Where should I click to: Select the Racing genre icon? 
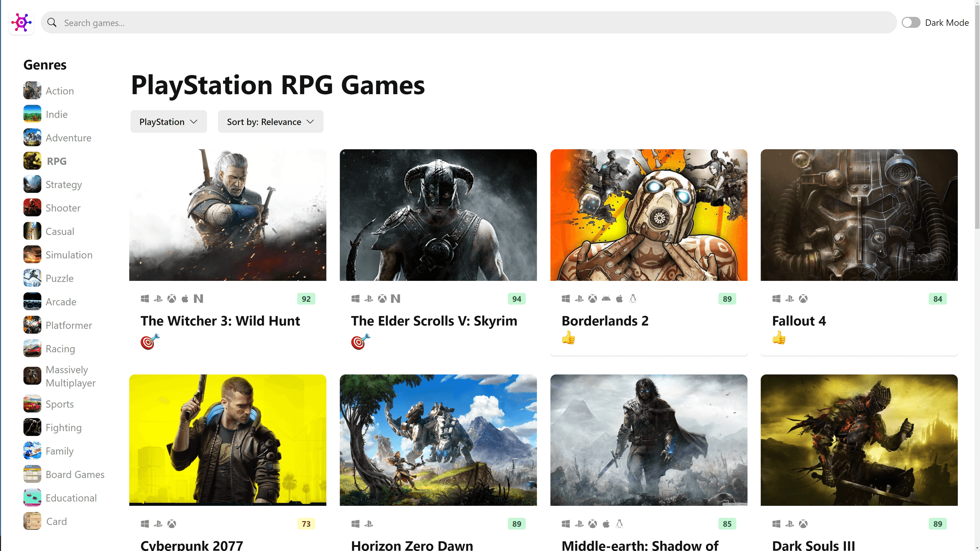pos(32,349)
